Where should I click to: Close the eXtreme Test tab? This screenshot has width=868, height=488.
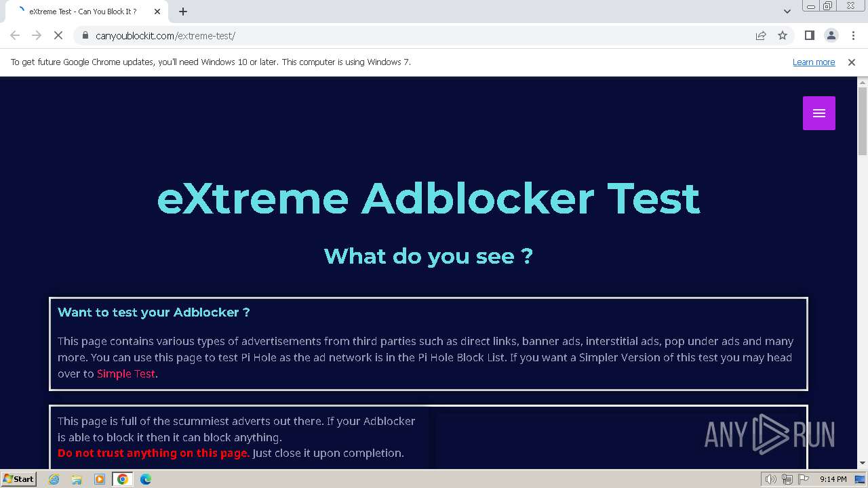click(157, 12)
